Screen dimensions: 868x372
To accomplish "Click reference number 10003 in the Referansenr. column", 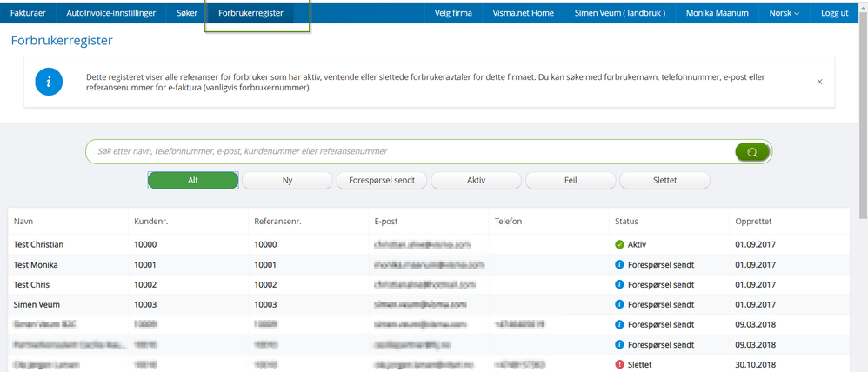I will pyautogui.click(x=265, y=304).
